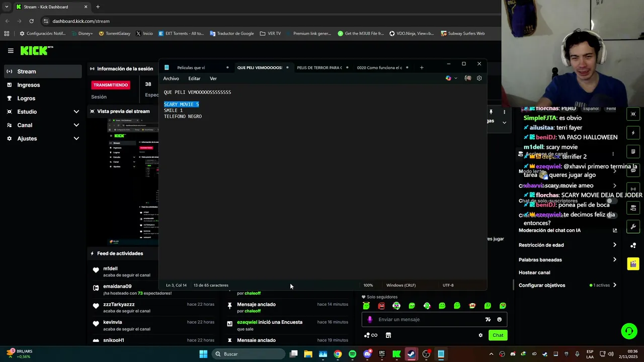The height and width of the screenshot is (362, 644).
Task: Click the document icon in right sidebar
Action: click(x=633, y=151)
